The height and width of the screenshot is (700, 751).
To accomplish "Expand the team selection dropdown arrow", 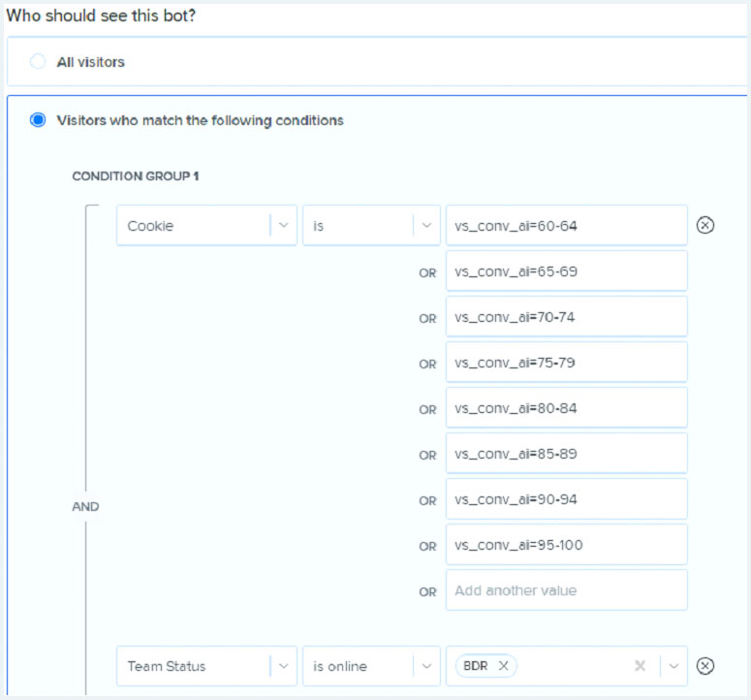I will click(674, 666).
